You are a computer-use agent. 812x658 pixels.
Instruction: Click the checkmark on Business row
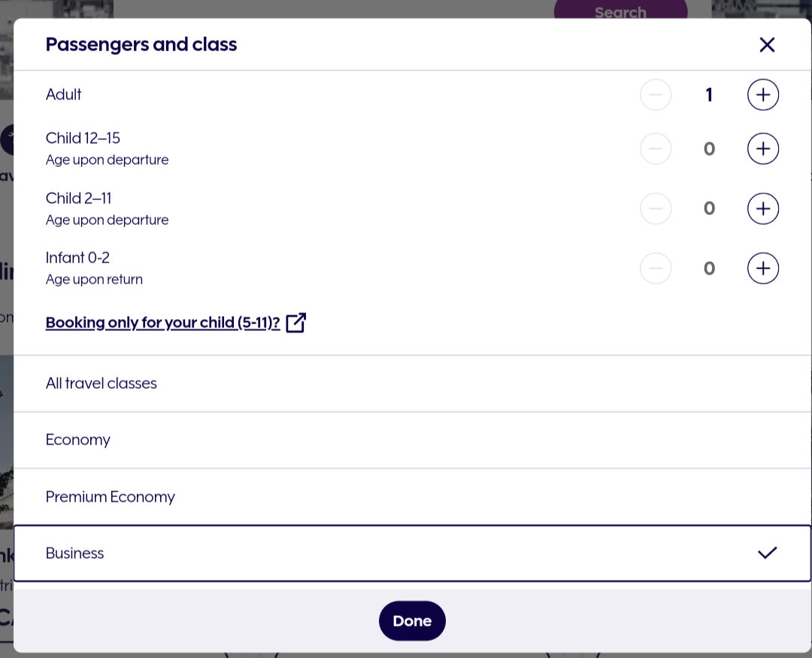tap(767, 553)
